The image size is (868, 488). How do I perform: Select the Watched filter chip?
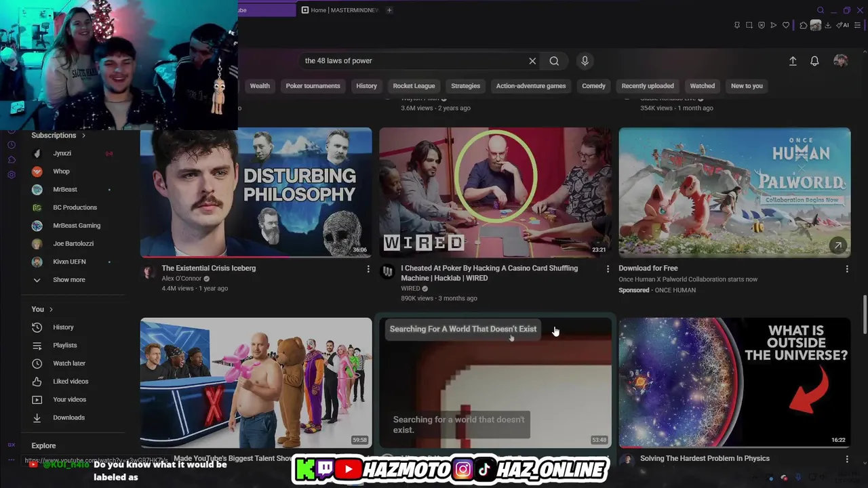[x=702, y=86]
